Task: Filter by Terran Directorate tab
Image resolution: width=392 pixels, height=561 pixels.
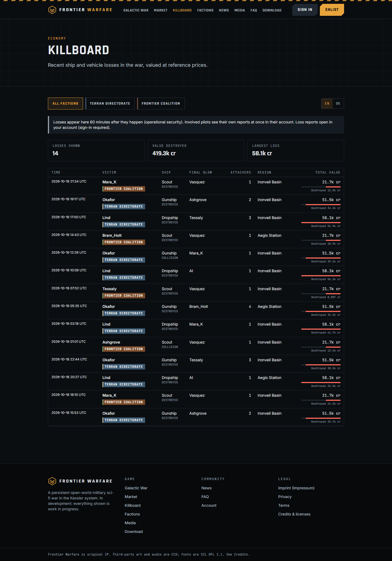Action: (110, 104)
